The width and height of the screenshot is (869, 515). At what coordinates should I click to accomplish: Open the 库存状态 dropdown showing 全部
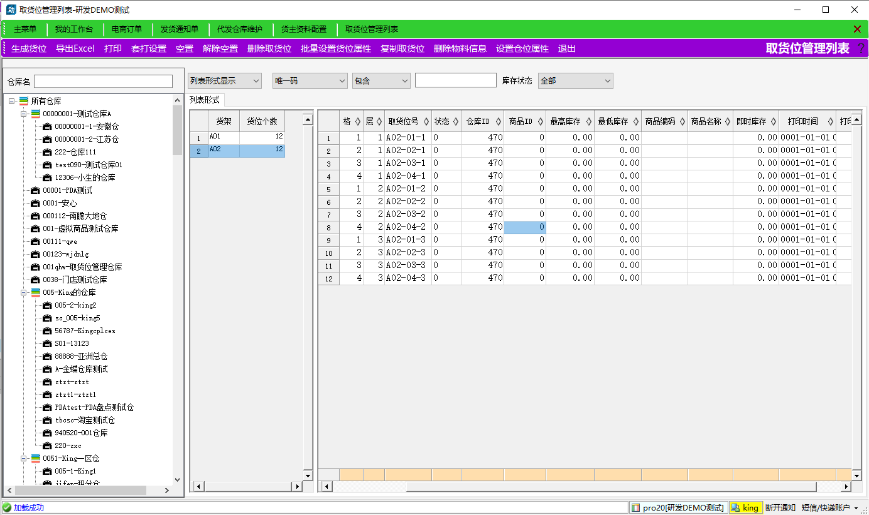[x=575, y=80]
